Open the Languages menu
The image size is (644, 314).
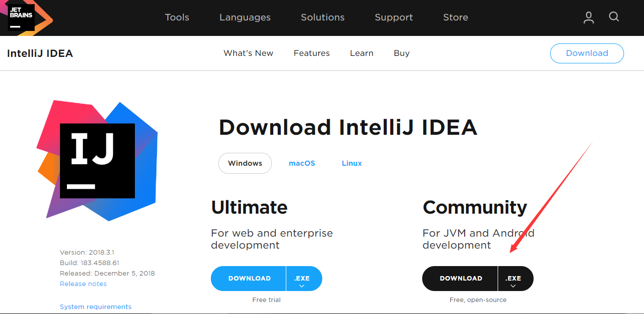(x=245, y=17)
